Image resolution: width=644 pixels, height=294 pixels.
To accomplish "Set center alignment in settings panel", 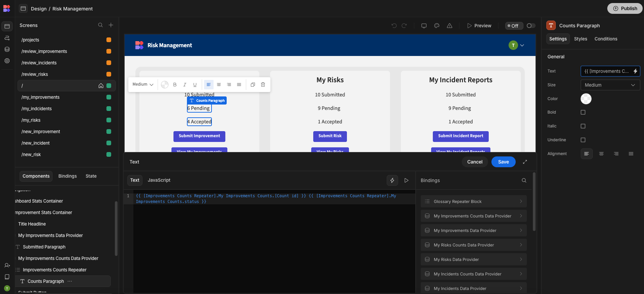I will click(601, 154).
